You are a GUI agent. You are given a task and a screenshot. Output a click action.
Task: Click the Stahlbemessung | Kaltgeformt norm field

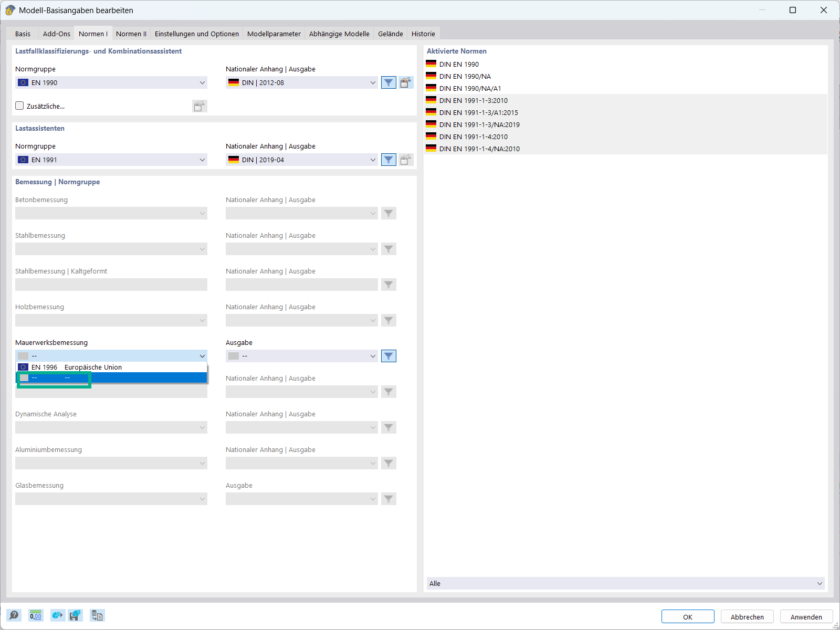click(111, 285)
